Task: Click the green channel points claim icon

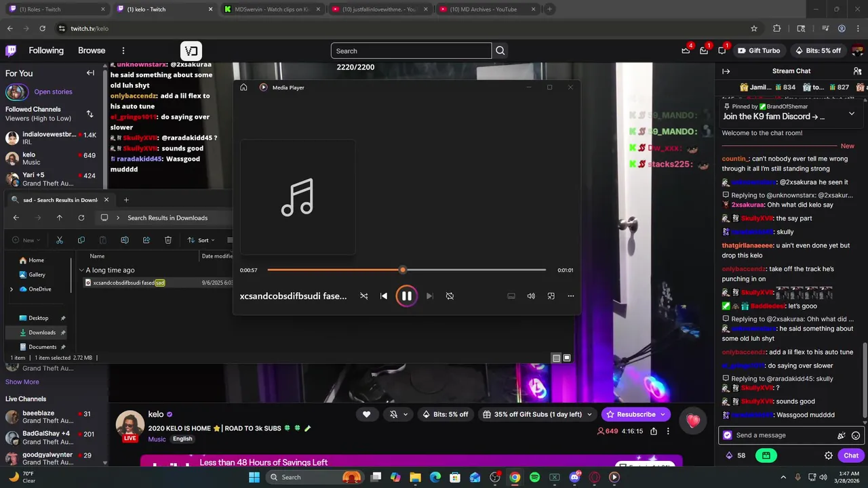Action: pos(766,455)
